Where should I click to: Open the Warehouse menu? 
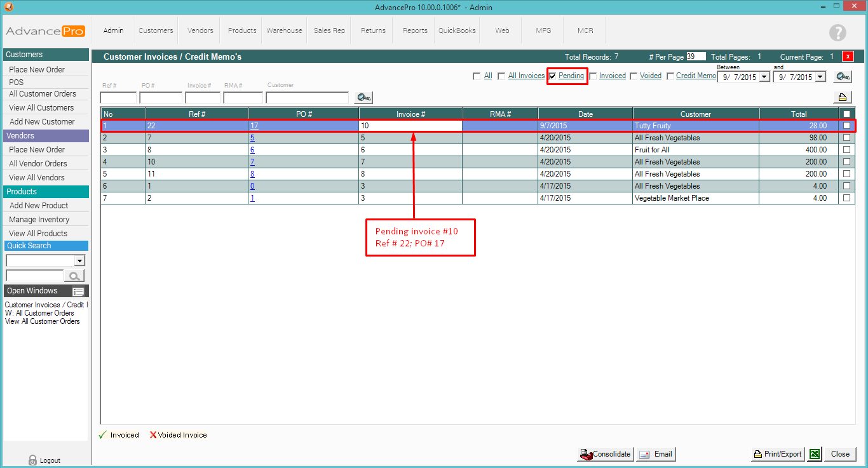coord(284,30)
